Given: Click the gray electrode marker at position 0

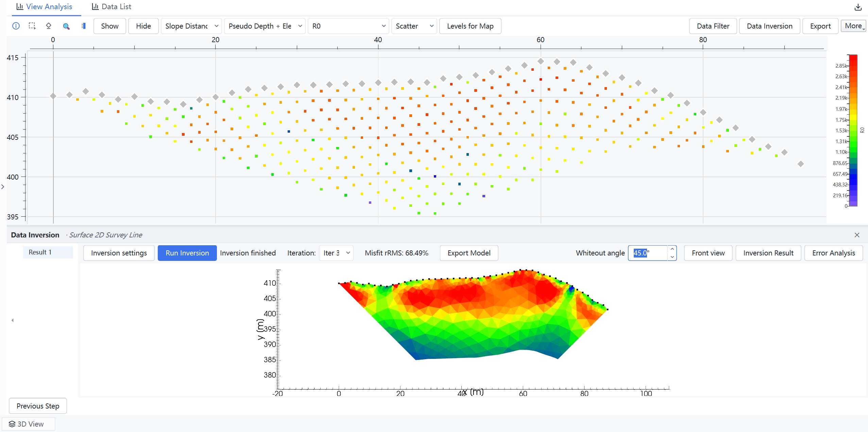Looking at the screenshot, I should pyautogui.click(x=53, y=96).
